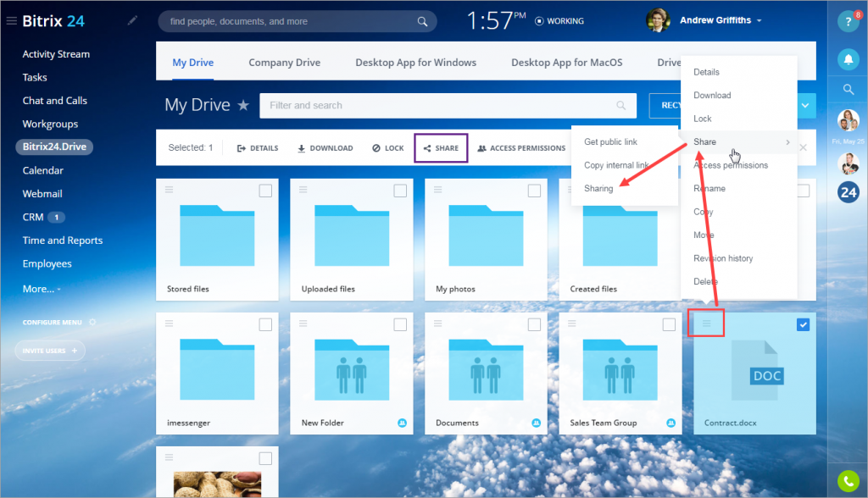Click the pencil edit icon near the logo
The height and width of the screenshot is (498, 868).
coord(132,20)
